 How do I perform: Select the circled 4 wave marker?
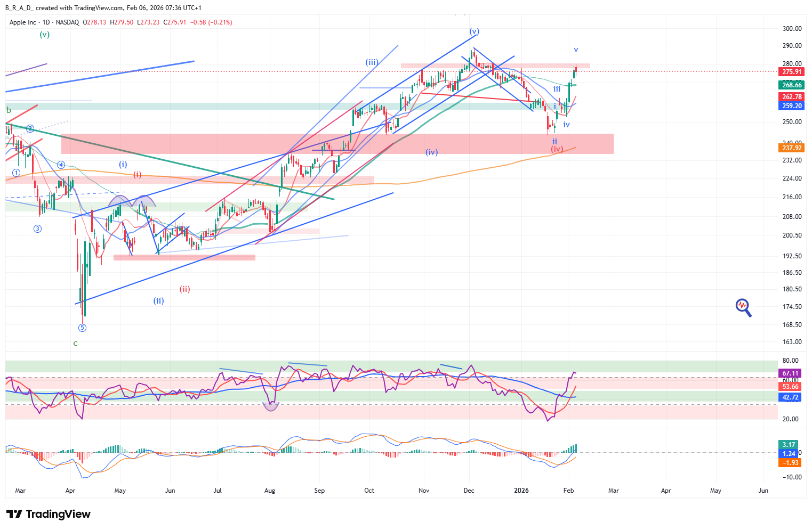(61, 165)
